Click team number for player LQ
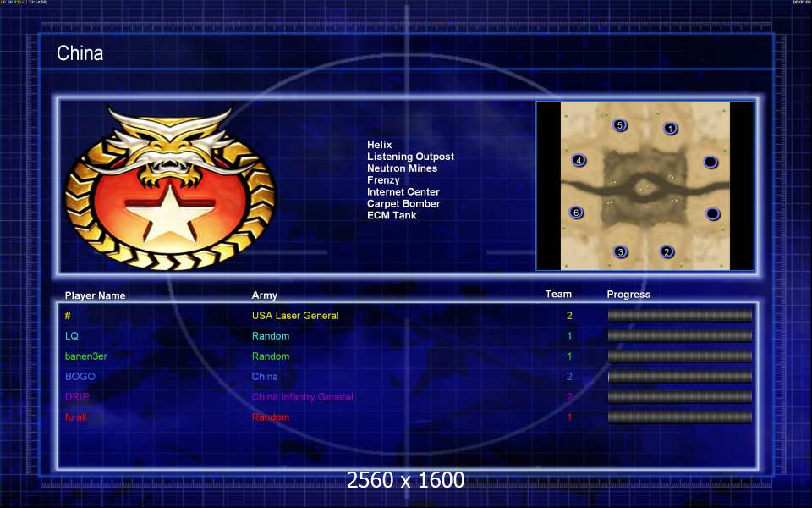 [x=569, y=336]
